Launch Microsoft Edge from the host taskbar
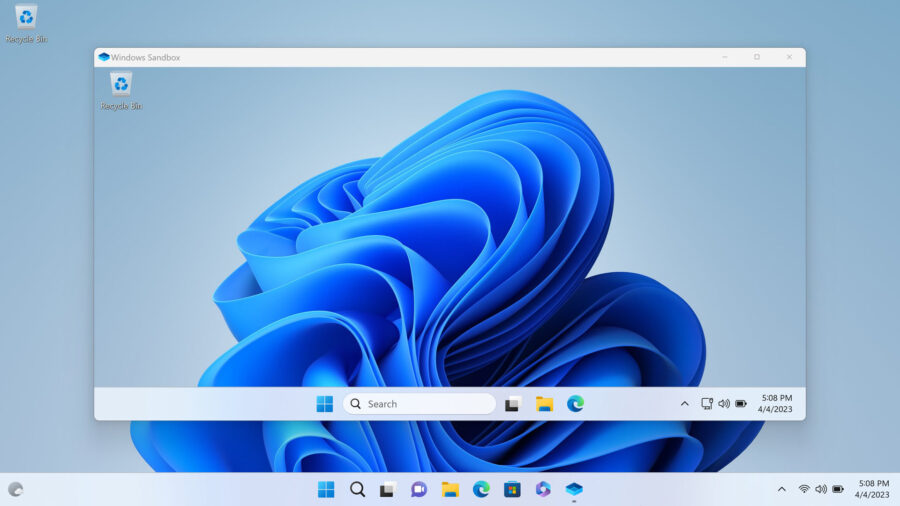The image size is (900, 506). click(x=481, y=489)
